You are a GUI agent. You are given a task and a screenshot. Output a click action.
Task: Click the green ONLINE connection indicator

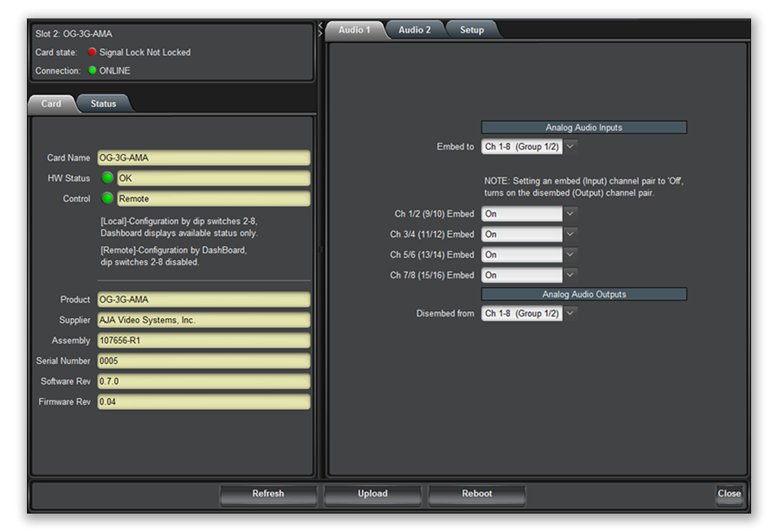click(x=92, y=70)
